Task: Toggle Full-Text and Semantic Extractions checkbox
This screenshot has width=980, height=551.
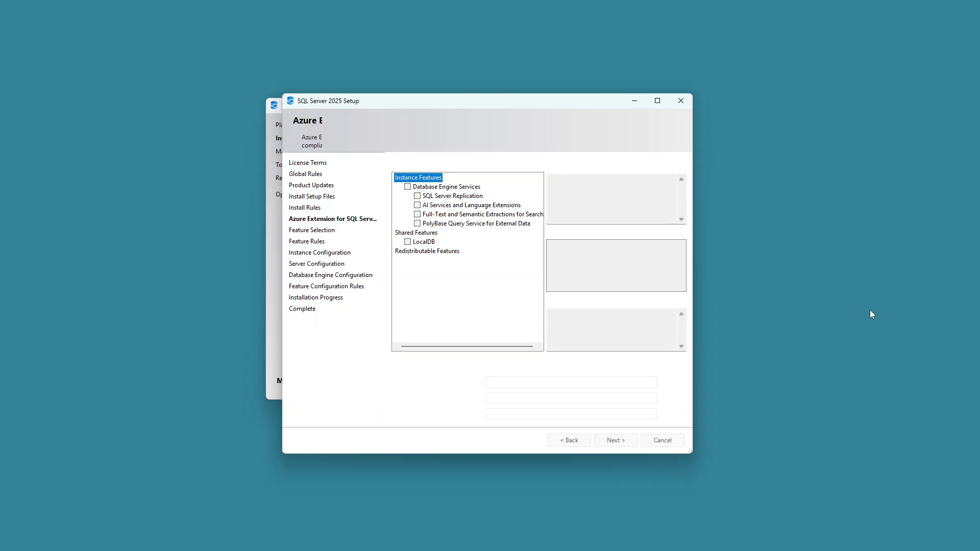Action: [x=417, y=214]
